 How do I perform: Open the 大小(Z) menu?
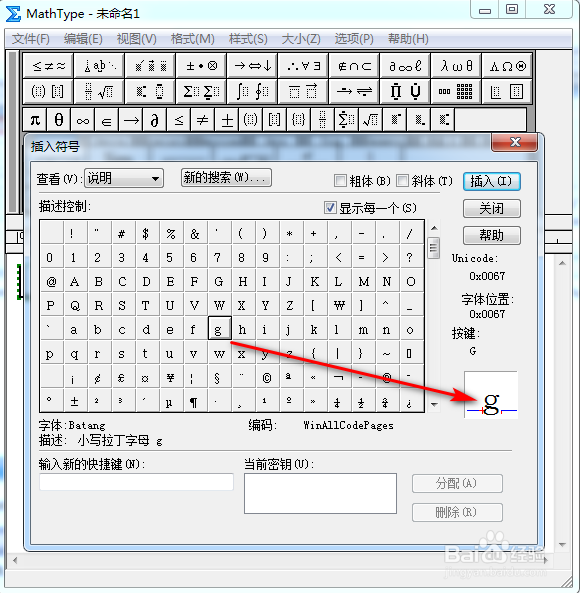(301, 39)
